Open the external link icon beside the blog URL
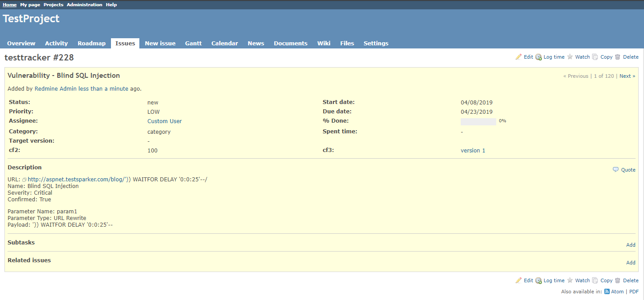The width and height of the screenshot is (644, 300). 25,179
